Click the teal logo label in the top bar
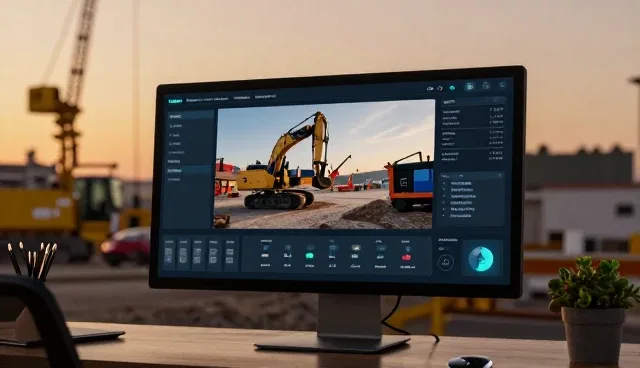This screenshot has height=368, width=640. 176,100
